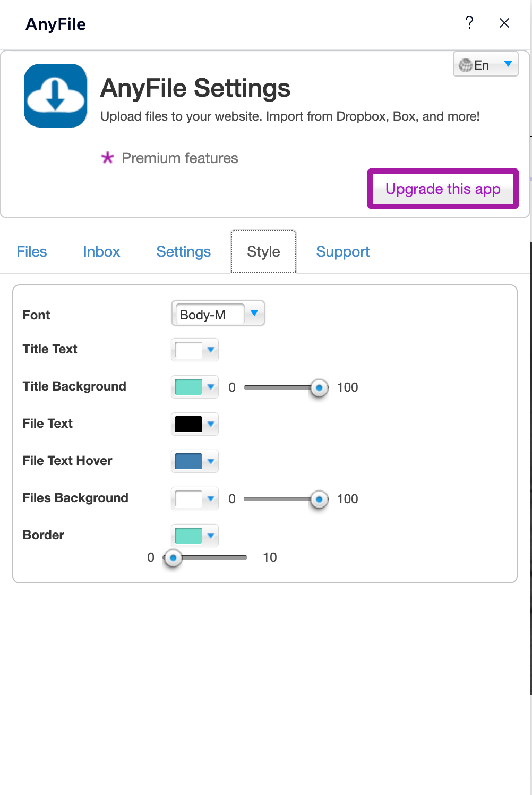
Task: Open the Title Text color dropdown arrow
Action: [211, 350]
